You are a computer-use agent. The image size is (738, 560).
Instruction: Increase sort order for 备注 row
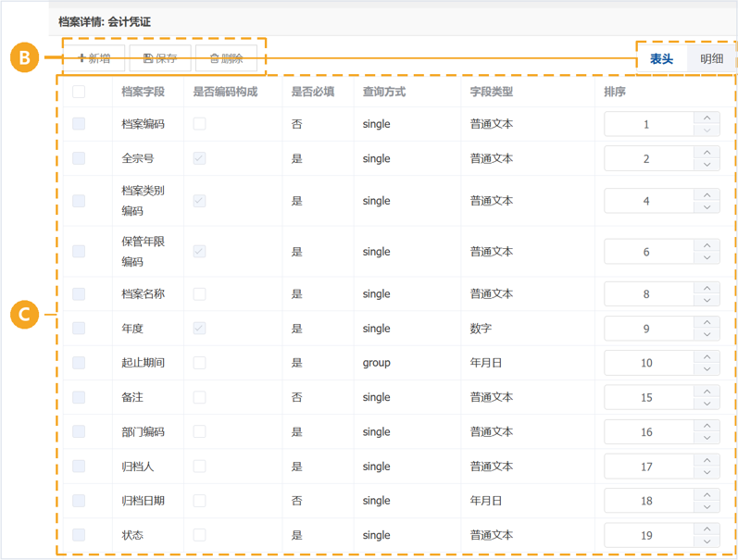pos(707,392)
